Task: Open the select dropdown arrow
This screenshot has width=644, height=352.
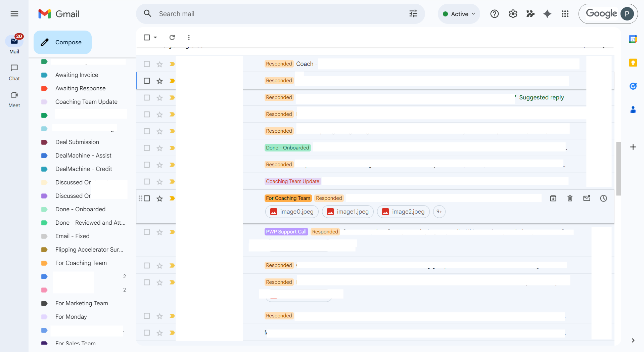Action: click(155, 37)
